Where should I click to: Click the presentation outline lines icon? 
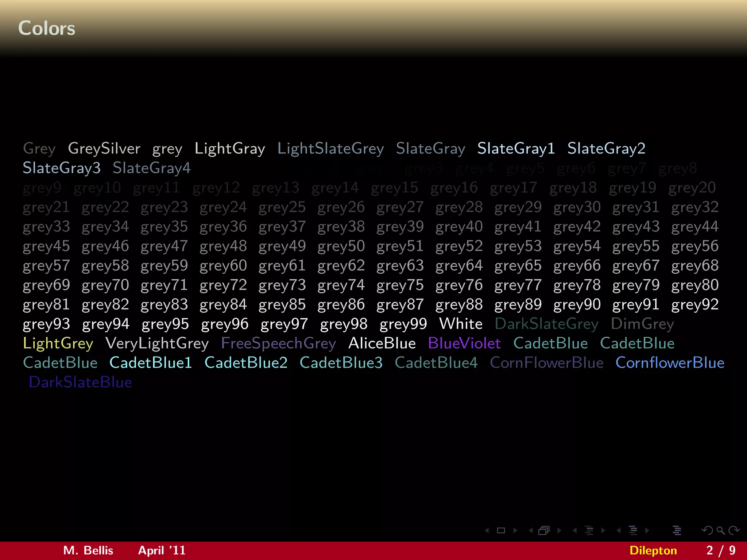677,530
